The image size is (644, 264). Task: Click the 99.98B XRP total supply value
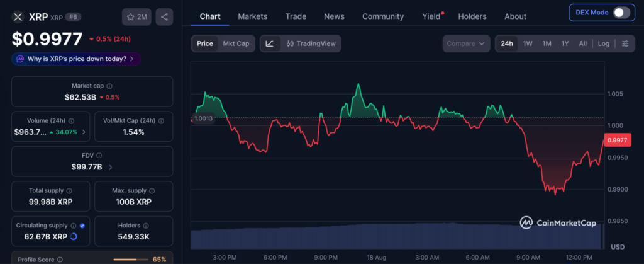pyautogui.click(x=51, y=202)
